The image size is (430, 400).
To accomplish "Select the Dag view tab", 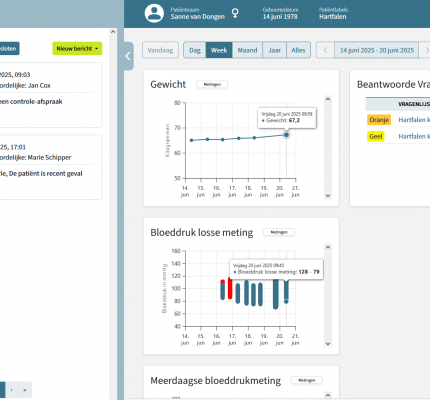I will click(195, 50).
